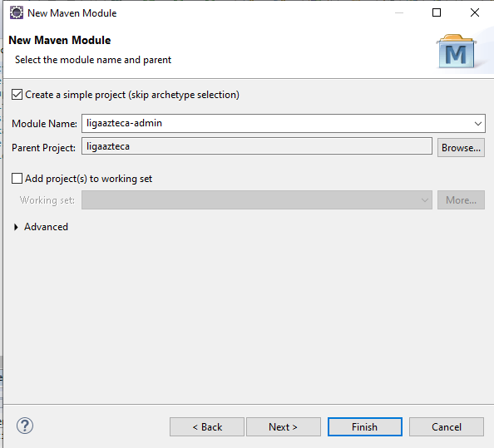
Task: Open help via the question mark icon
Action: point(25,426)
